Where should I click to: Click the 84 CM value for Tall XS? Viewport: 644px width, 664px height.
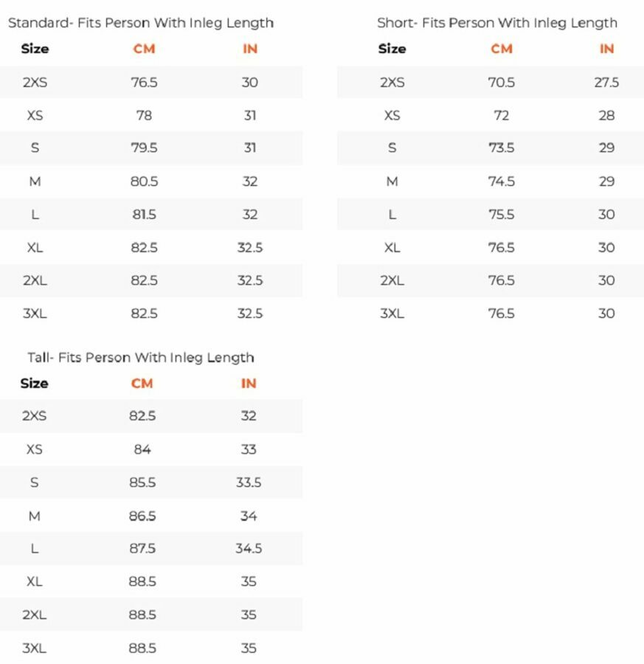pyautogui.click(x=142, y=449)
